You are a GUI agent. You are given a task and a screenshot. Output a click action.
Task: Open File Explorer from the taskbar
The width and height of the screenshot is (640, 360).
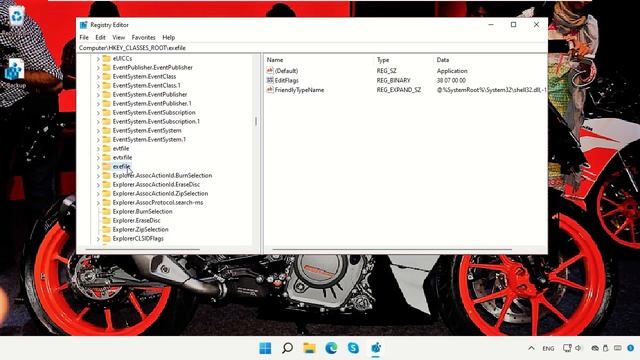(x=309, y=348)
